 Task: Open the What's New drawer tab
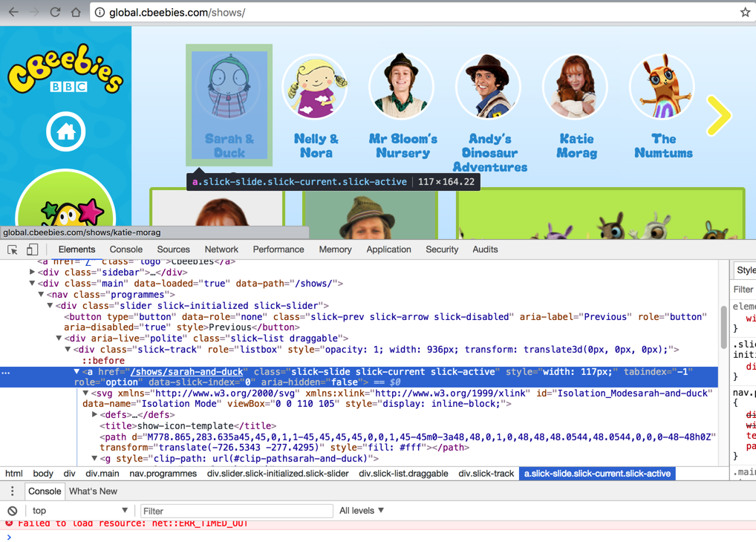93,491
